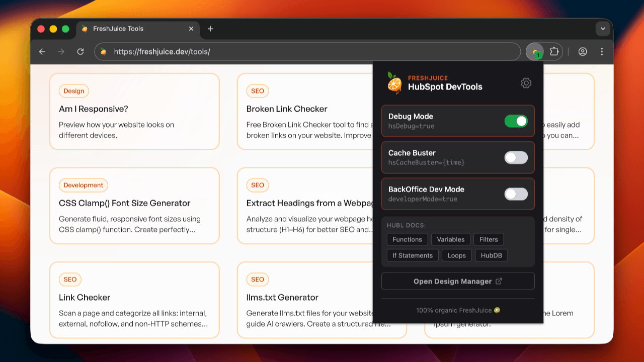The width and height of the screenshot is (644, 362).
Task: Click the site favicon in the address bar
Action: (x=104, y=51)
